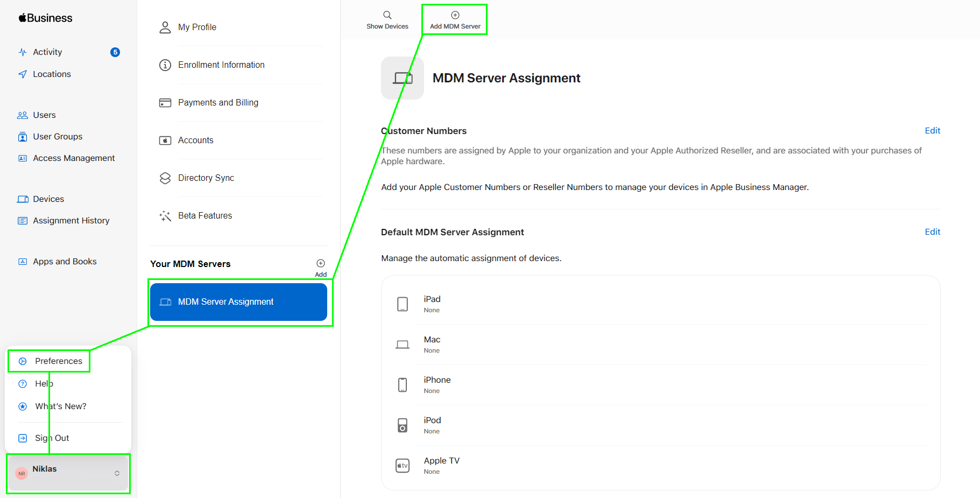Open the Activity section in sidebar

click(47, 52)
